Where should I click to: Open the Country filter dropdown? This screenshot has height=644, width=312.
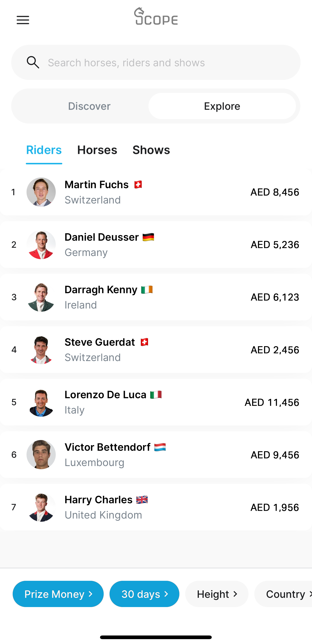pos(285,594)
